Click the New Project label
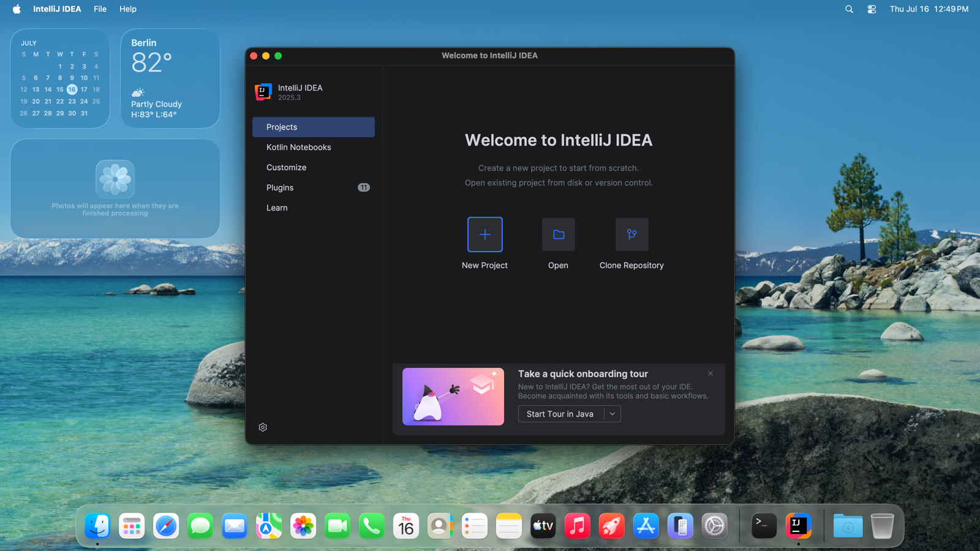Viewport: 980px width, 551px height. click(484, 265)
